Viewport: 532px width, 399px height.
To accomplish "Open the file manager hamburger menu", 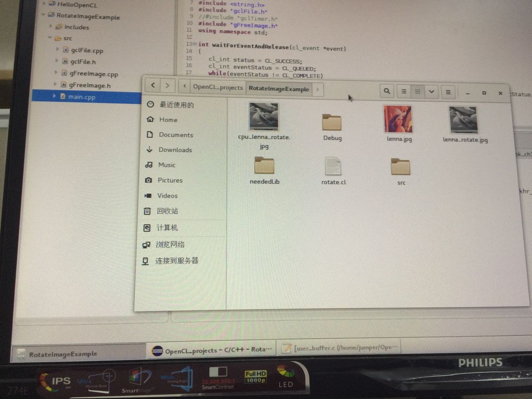I will point(448,92).
